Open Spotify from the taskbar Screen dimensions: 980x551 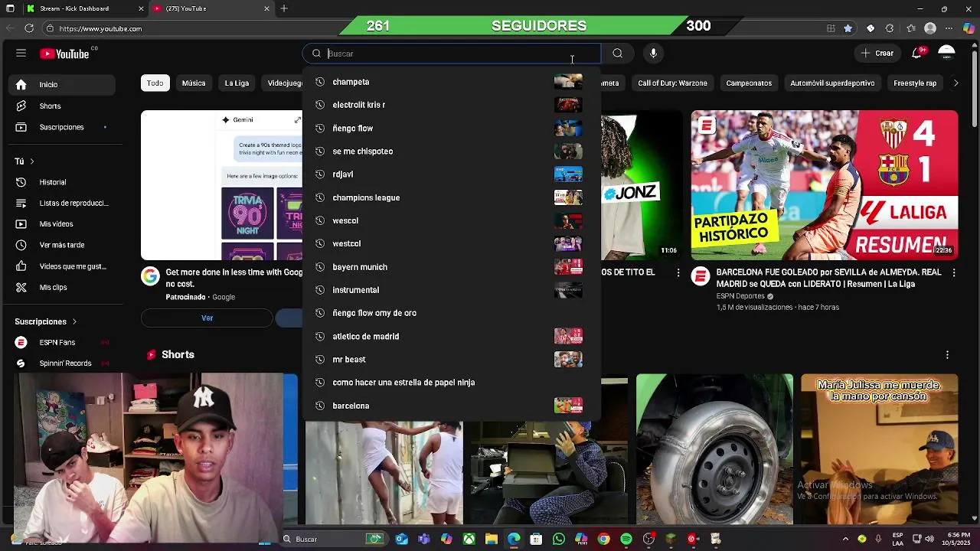click(626, 539)
